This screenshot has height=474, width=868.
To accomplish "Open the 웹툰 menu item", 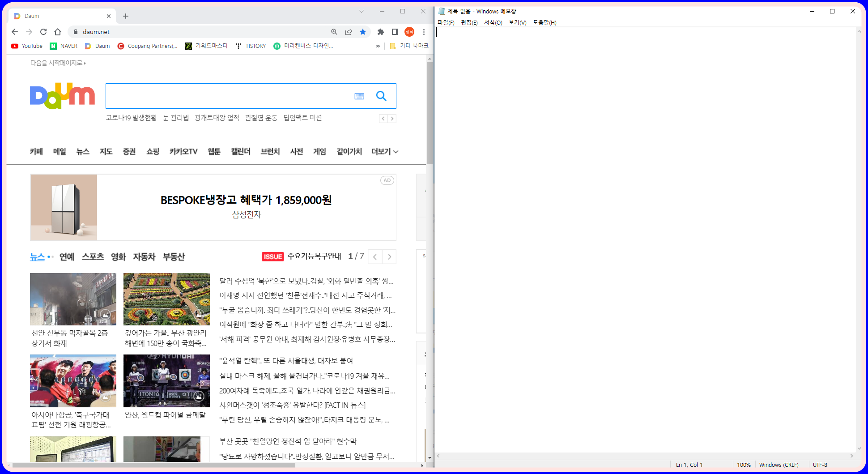I will tap(214, 152).
